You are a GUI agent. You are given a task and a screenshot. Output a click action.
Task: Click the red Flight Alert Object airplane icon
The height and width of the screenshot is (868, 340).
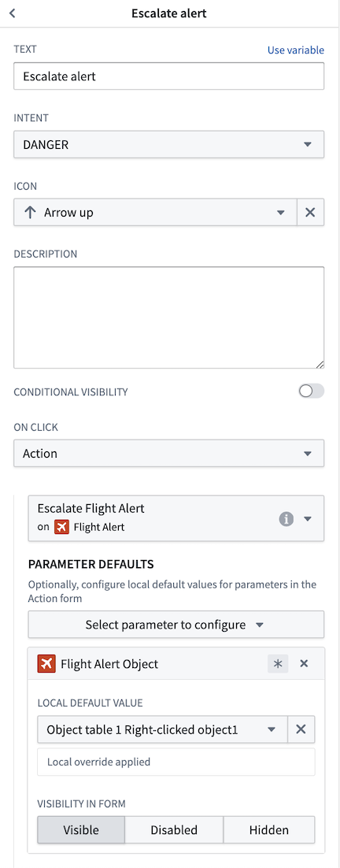coord(46,664)
